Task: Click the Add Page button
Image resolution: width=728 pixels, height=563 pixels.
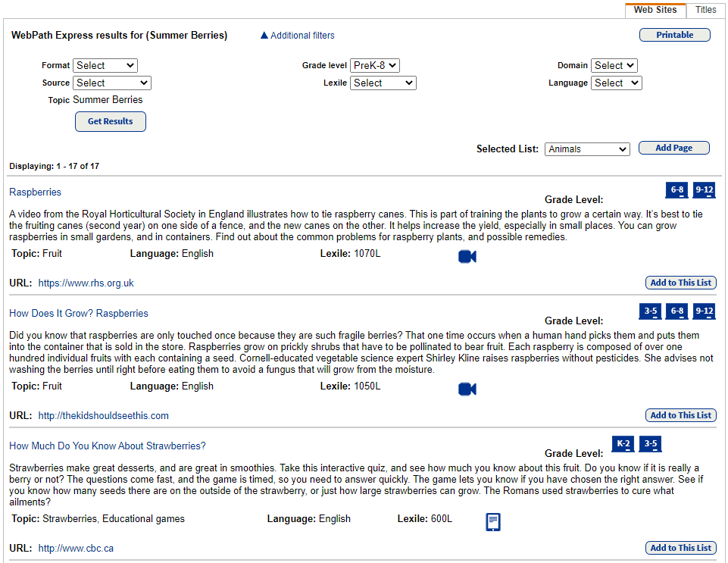Action: pos(673,148)
